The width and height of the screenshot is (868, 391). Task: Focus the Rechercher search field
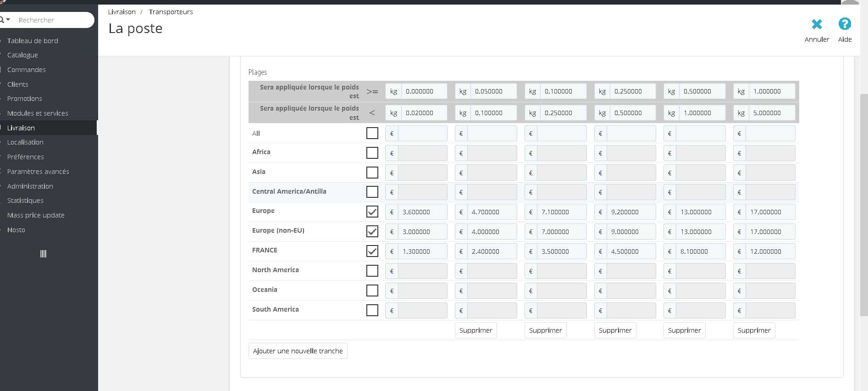[54, 20]
